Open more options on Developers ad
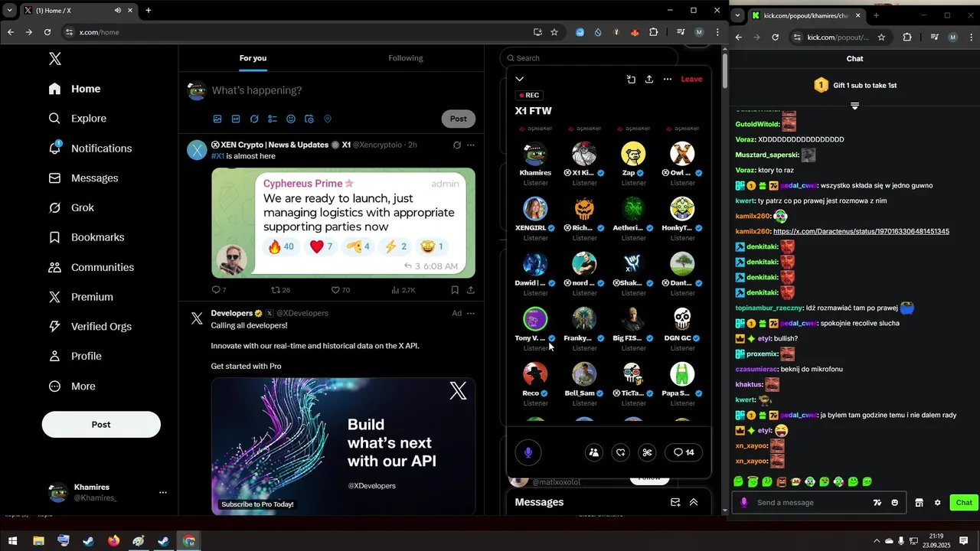Image resolution: width=980 pixels, height=551 pixels. 471,313
